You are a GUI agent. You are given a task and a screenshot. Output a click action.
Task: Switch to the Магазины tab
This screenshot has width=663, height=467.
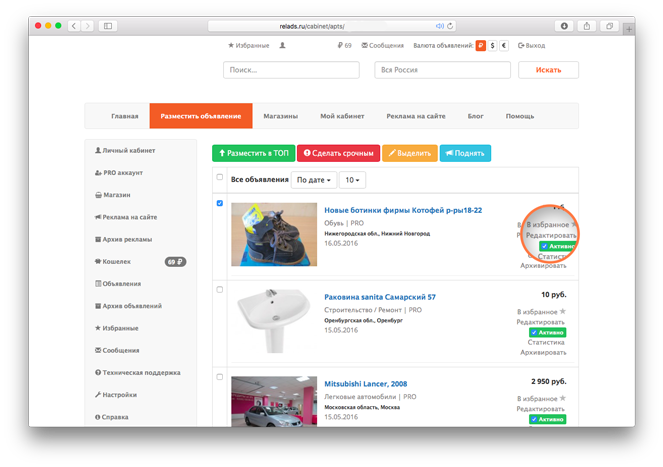pyautogui.click(x=280, y=116)
